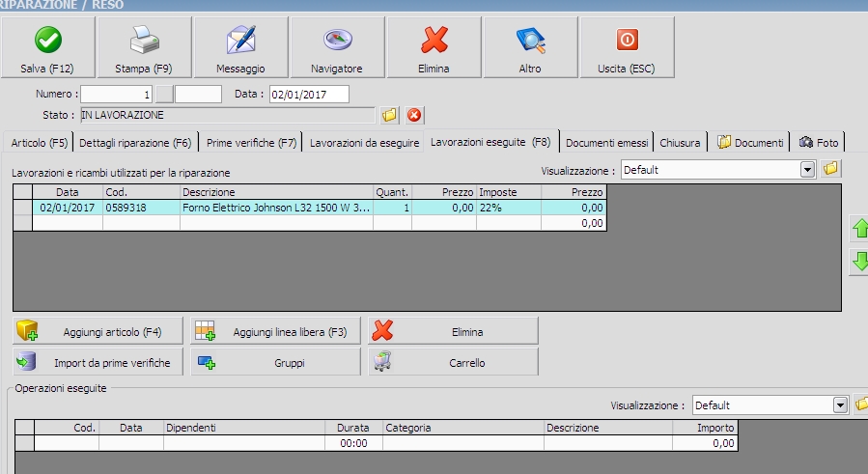The height and width of the screenshot is (474, 868).
Task: Select row header of Forno Elettrico row
Action: pos(23,208)
